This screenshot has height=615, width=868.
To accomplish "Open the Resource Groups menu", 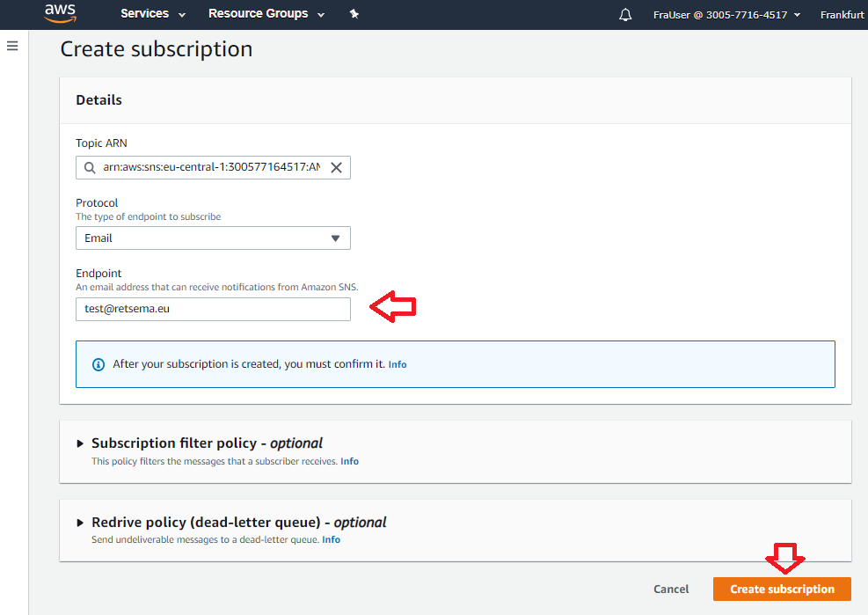I will tap(266, 14).
